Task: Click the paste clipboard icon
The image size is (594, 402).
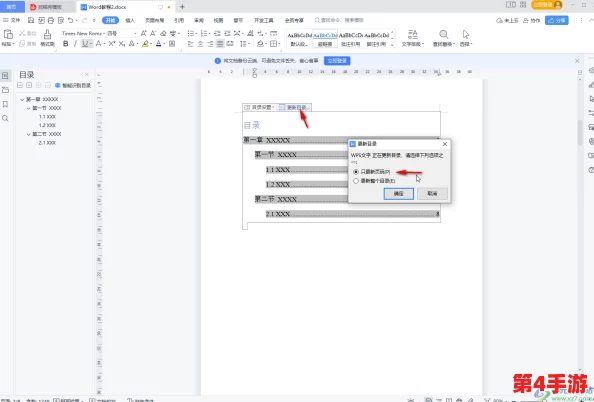Action: [8, 34]
